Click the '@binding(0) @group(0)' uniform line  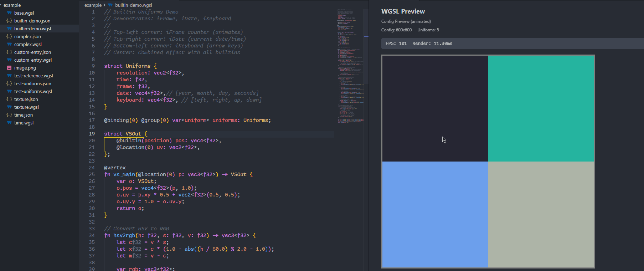pyautogui.click(x=187, y=120)
